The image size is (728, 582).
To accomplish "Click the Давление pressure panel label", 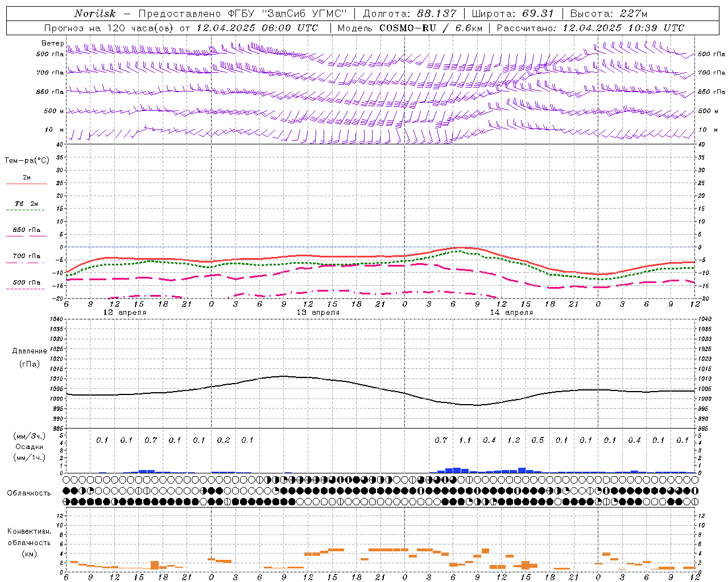I will (30, 351).
